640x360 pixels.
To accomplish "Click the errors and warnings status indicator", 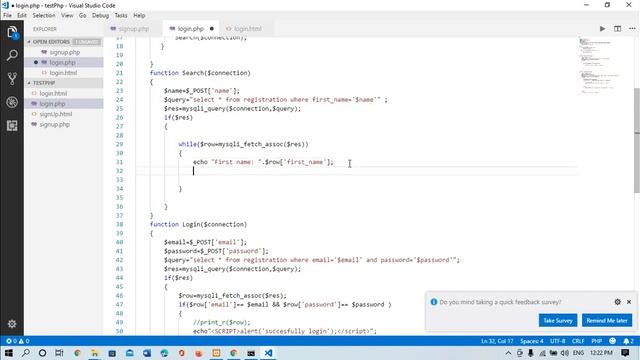I will pyautogui.click(x=18, y=341).
